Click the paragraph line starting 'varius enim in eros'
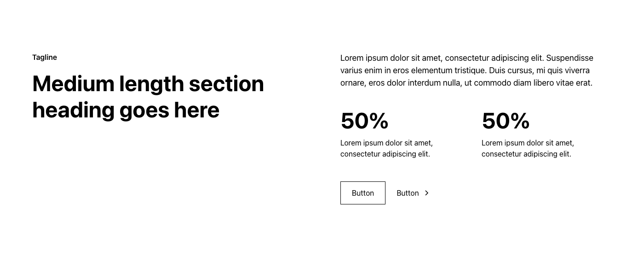Viewport: 644px width, 256px height. click(465, 70)
